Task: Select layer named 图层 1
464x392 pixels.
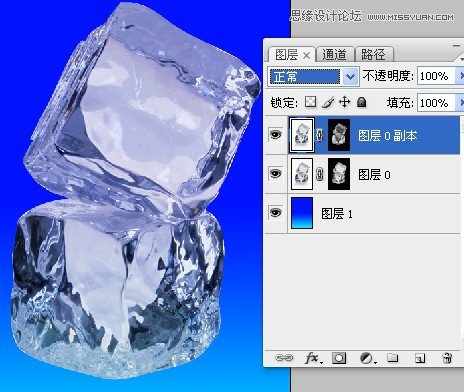Action: point(337,213)
